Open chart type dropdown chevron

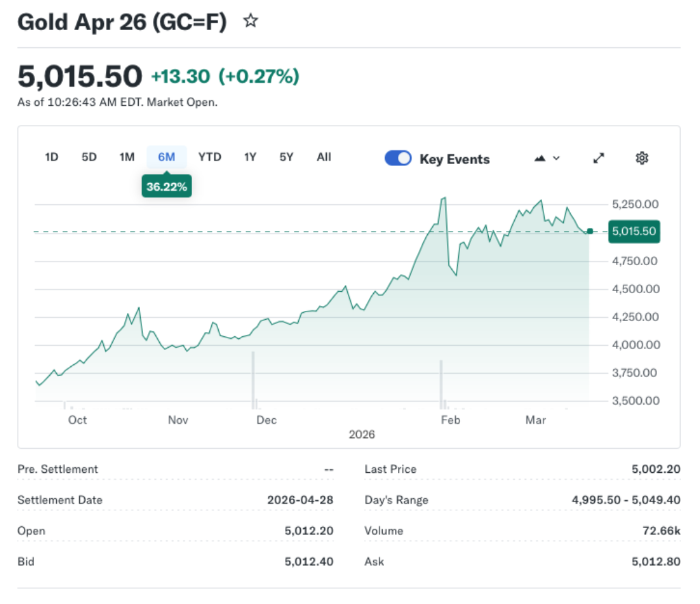[x=556, y=159]
